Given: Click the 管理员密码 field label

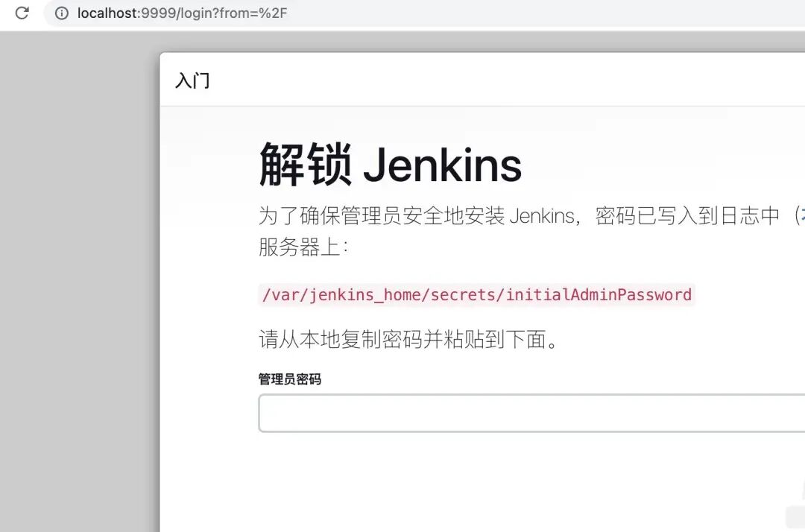Looking at the screenshot, I should (x=289, y=379).
